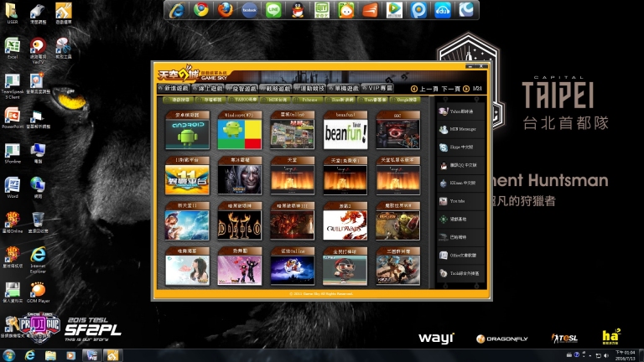644x362 pixels.
Task: Launch LINE from the top dock
Action: 273,10
